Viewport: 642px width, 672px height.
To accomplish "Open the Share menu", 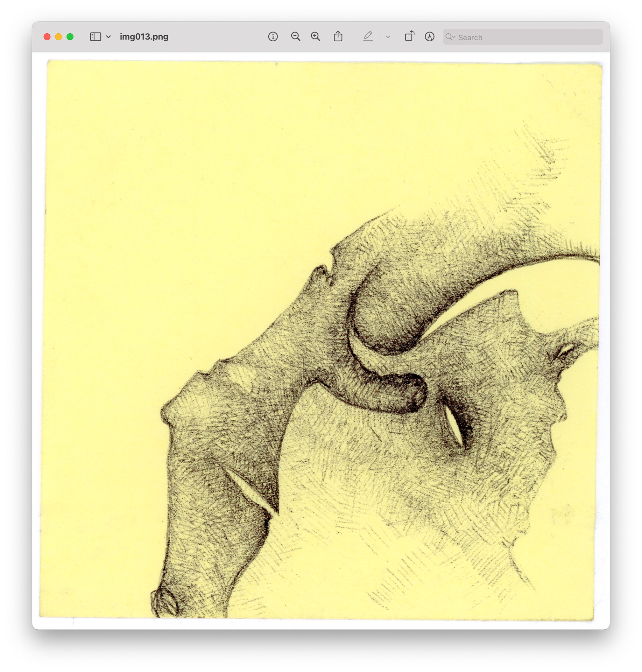I will point(338,36).
